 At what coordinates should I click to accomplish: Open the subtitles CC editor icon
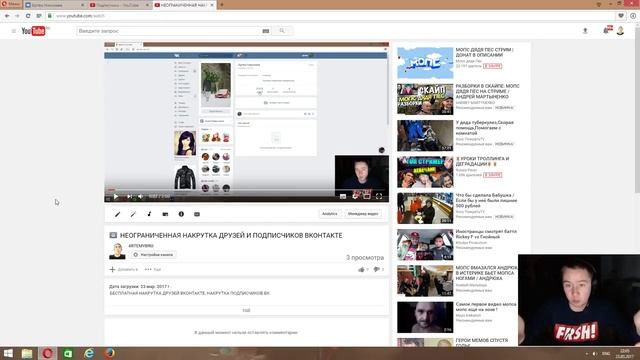(x=197, y=214)
